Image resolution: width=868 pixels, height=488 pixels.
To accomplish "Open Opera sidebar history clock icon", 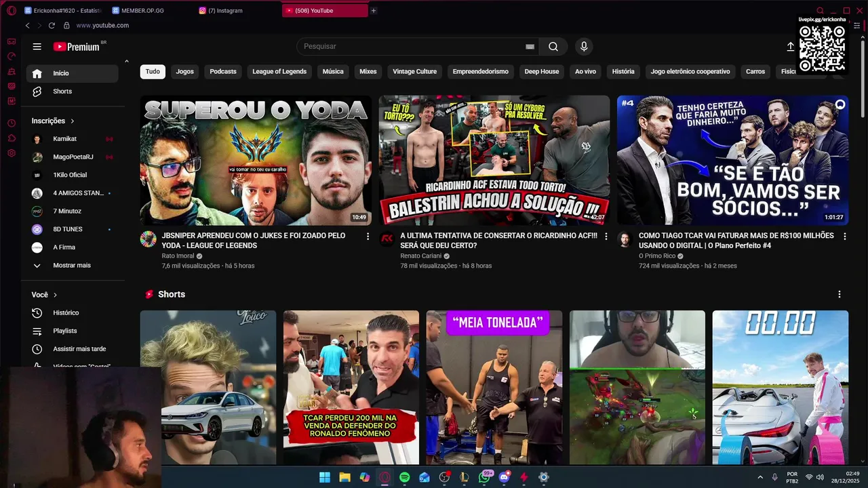I will (x=12, y=123).
